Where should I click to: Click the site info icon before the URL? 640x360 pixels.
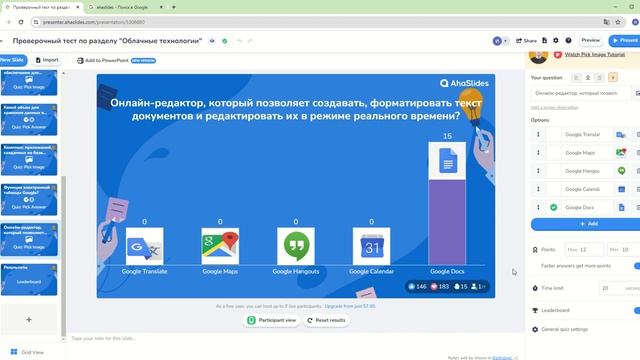tap(36, 22)
